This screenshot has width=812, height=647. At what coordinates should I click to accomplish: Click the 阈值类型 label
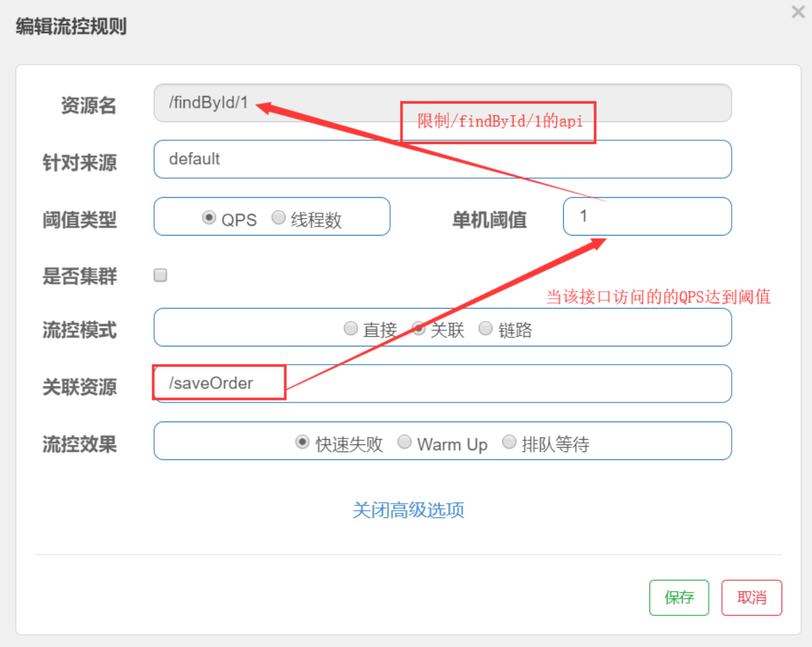79,220
